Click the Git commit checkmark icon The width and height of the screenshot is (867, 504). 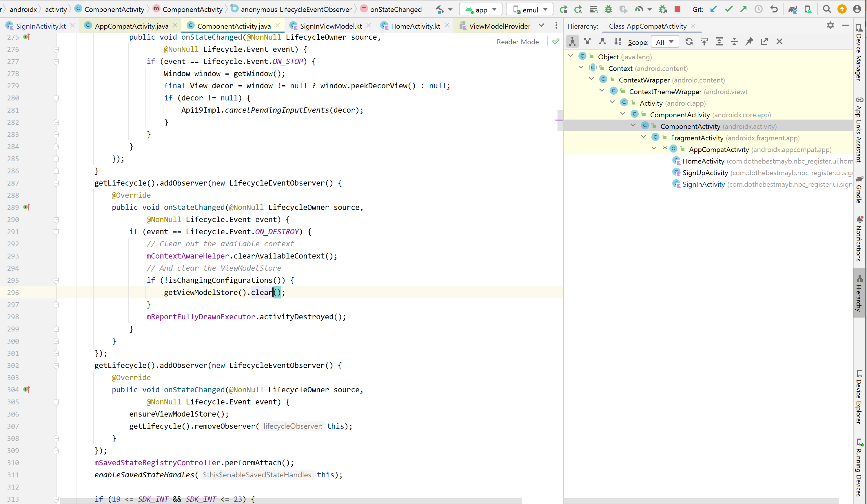click(728, 9)
